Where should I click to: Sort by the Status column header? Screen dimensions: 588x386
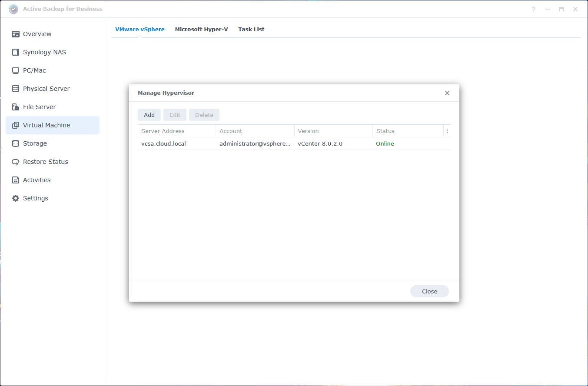408,131
